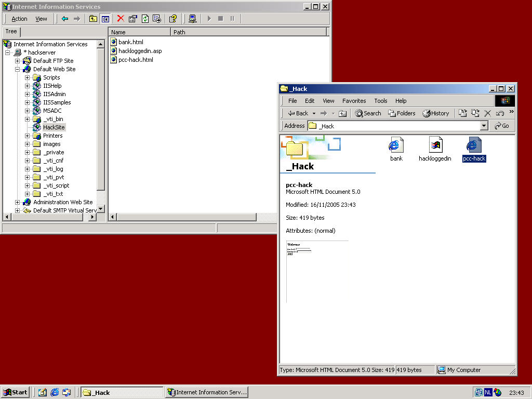The width and height of the screenshot is (532, 399).
Task: Toggle the Folders pane button
Action: 402,113
